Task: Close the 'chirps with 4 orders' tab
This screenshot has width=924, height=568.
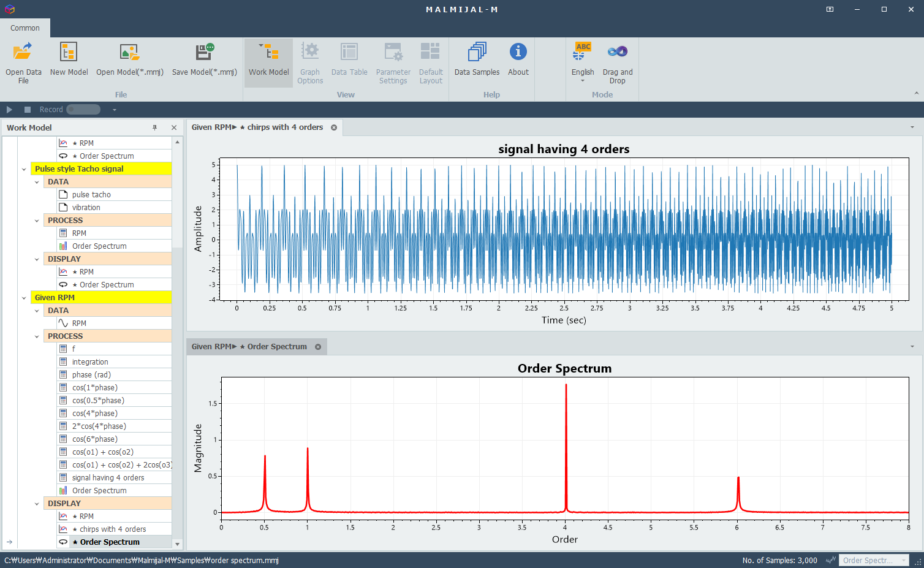Action: [334, 127]
